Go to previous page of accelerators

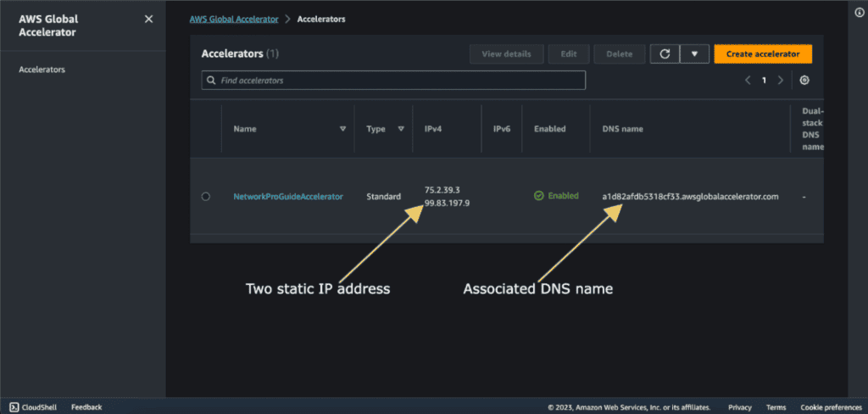click(x=748, y=81)
